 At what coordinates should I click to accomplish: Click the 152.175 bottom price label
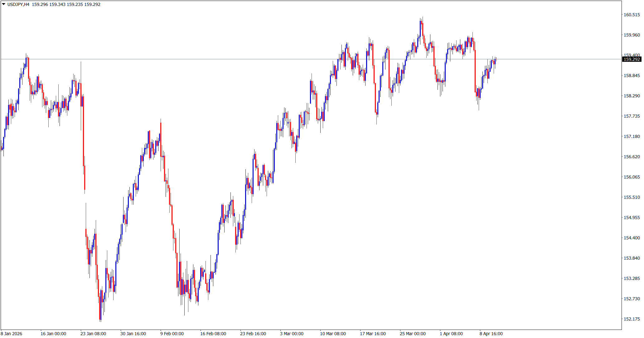[632, 319]
